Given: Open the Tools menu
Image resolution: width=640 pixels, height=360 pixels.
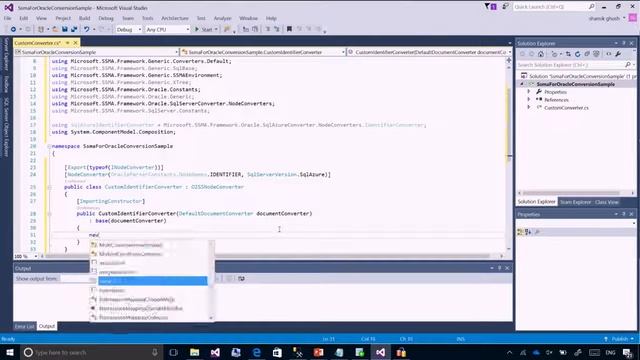Looking at the screenshot, I should 147,18.
